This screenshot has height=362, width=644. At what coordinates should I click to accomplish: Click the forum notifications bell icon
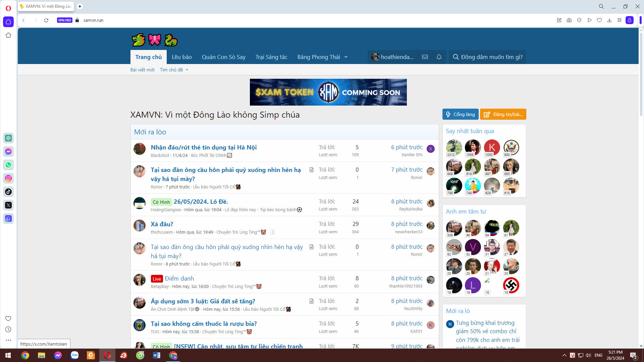coord(439,57)
